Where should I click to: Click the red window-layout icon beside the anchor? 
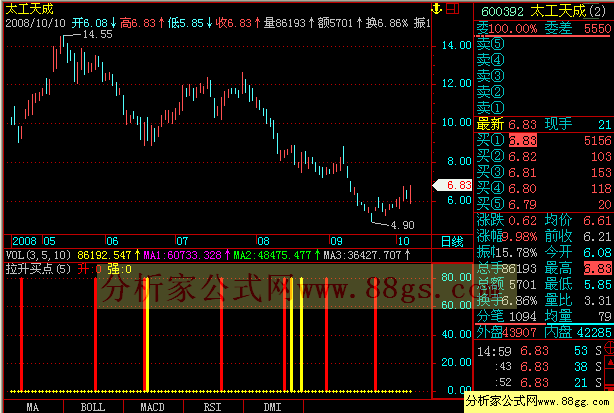click(452, 8)
